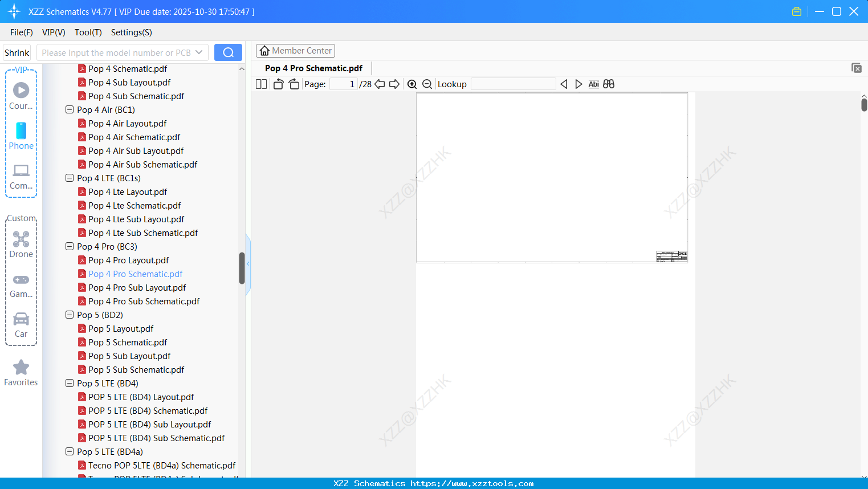Toggle match case for Lookup search
868x489 pixels.
(x=594, y=84)
